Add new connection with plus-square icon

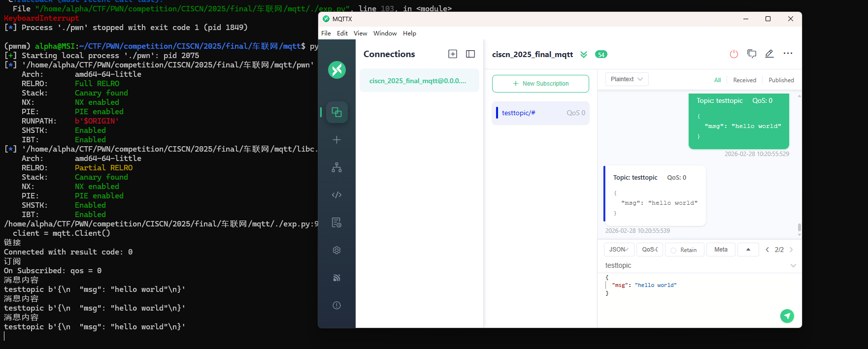coord(453,54)
